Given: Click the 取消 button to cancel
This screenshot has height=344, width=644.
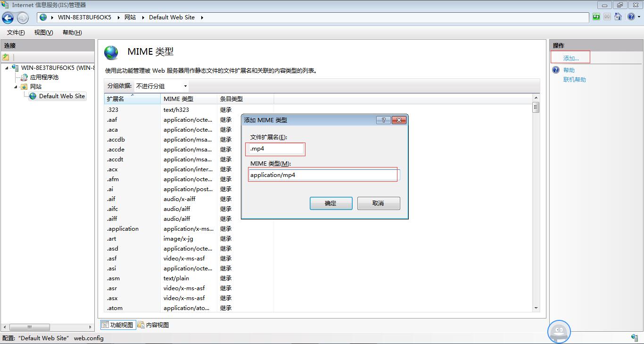Looking at the screenshot, I should [x=379, y=203].
